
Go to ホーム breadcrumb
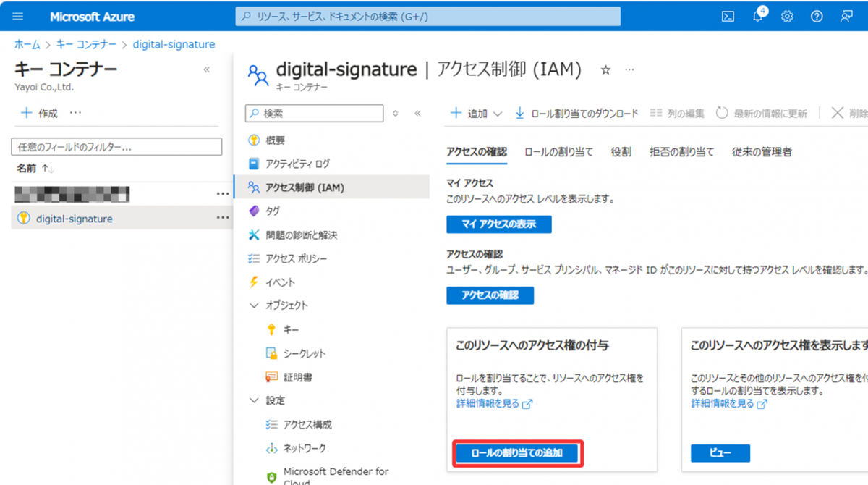(27, 44)
